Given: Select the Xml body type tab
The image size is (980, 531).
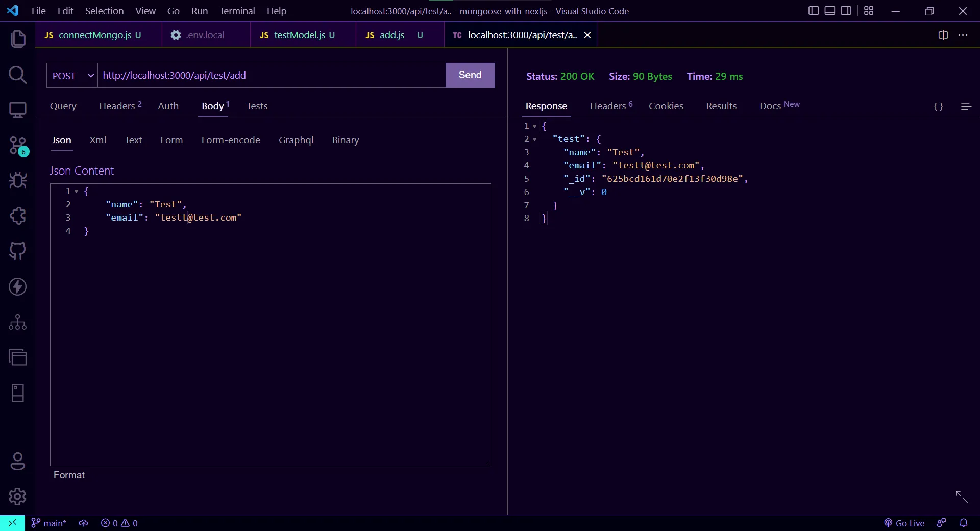Looking at the screenshot, I should tap(98, 140).
